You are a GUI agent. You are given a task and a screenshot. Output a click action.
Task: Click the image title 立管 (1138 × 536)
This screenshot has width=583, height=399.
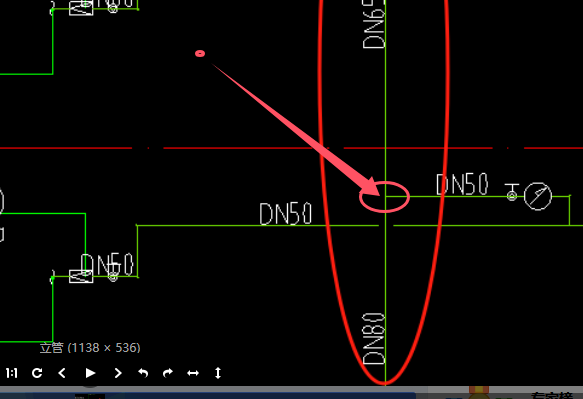pyautogui.click(x=90, y=348)
